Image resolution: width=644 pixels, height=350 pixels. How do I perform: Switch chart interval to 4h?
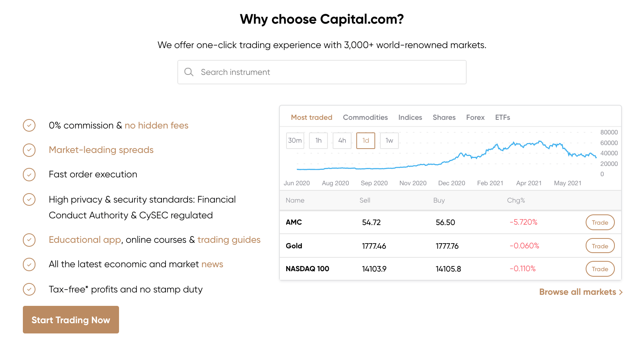[x=342, y=140]
